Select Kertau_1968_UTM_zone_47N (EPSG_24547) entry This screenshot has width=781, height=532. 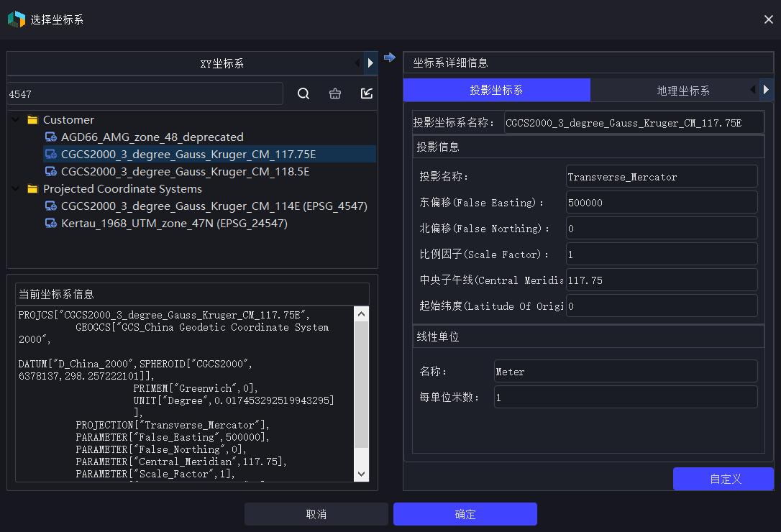click(174, 223)
